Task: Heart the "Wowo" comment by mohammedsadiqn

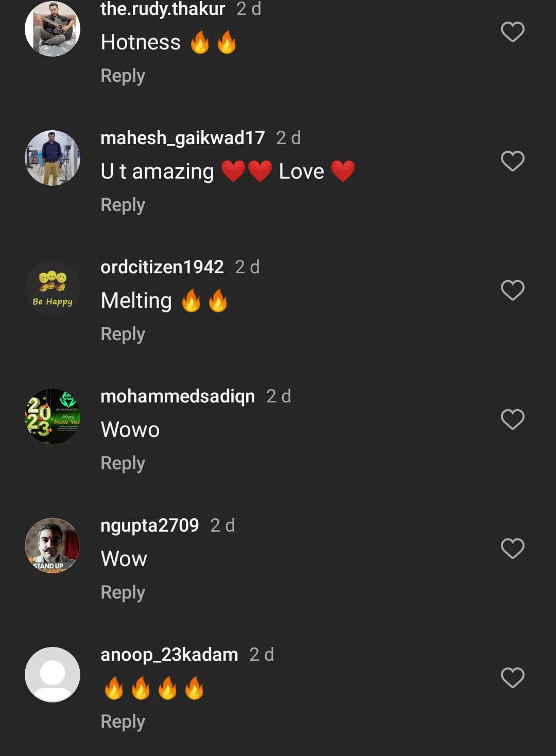Action: [x=512, y=419]
